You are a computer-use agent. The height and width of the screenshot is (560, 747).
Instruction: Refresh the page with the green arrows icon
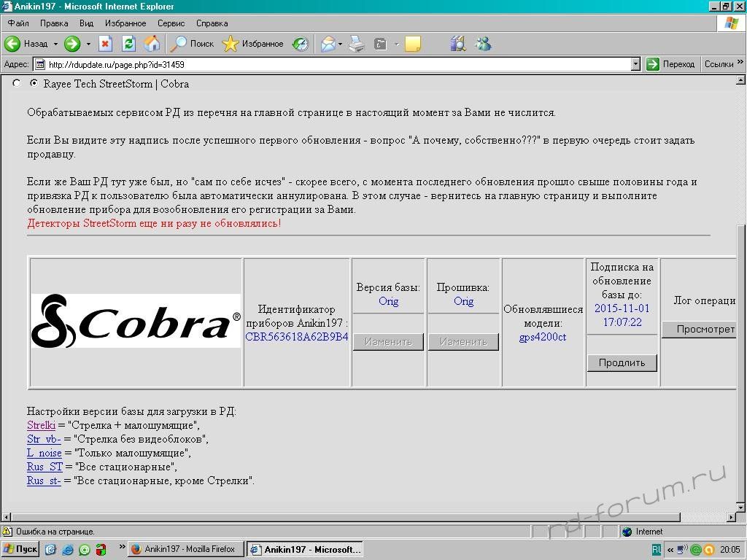[x=128, y=44]
